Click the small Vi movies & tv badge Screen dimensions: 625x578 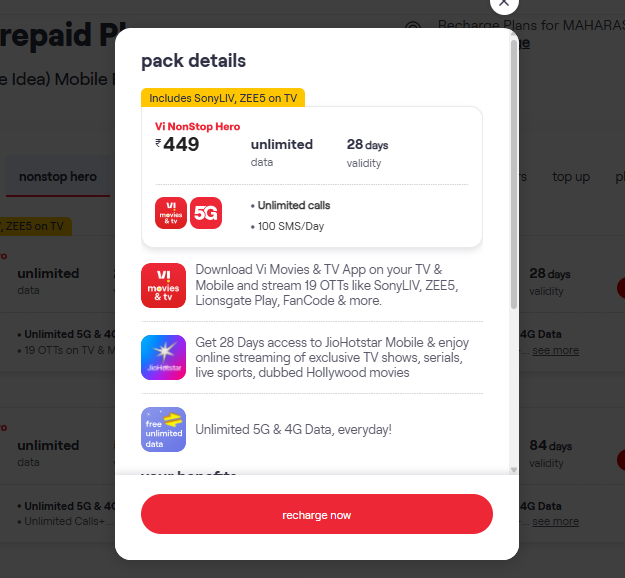pyautogui.click(x=171, y=213)
